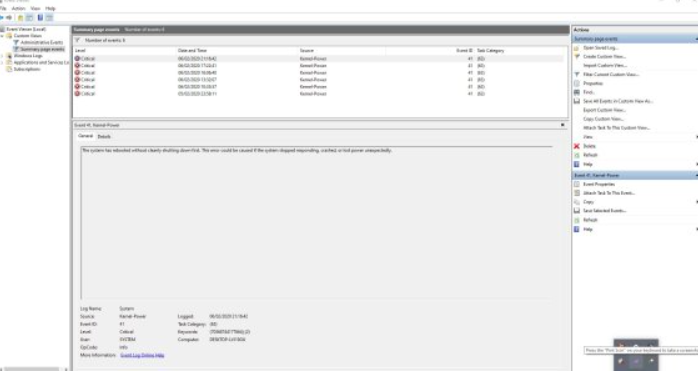Screen dimensions: 698x375
Task: Click the Create Custom View funnel icon
Action: (x=577, y=57)
